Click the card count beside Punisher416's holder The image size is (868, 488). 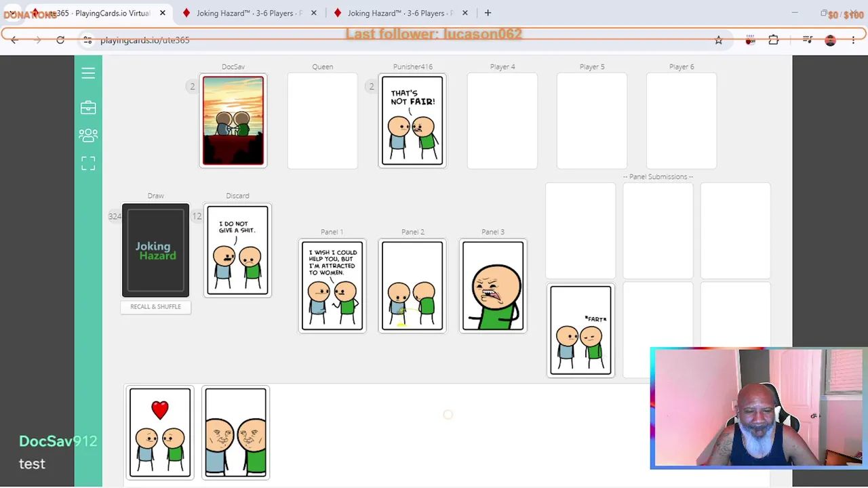(x=371, y=86)
